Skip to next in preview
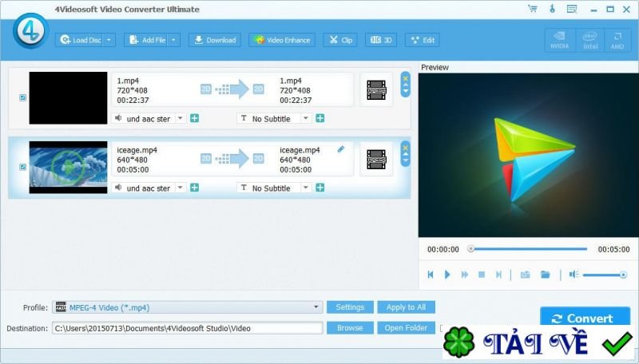The image size is (639, 364). click(498, 275)
